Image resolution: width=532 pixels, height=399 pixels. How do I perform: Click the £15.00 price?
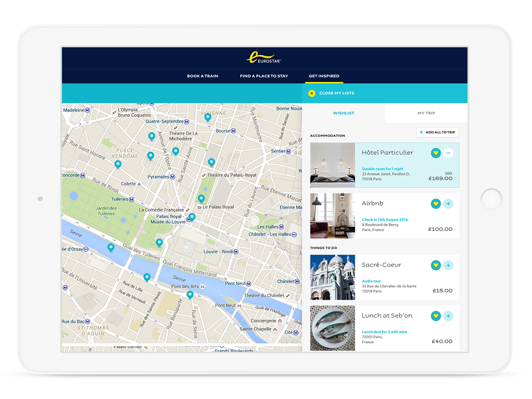[x=443, y=291]
